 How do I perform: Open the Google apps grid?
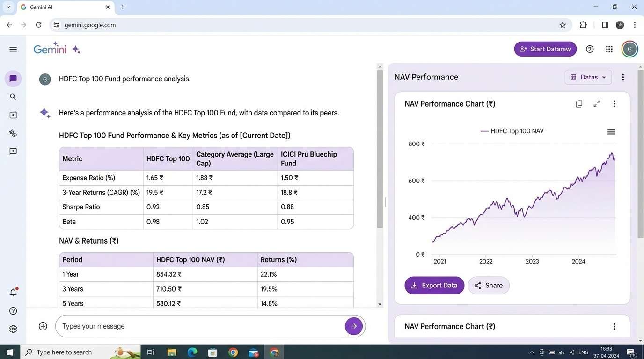[609, 49]
